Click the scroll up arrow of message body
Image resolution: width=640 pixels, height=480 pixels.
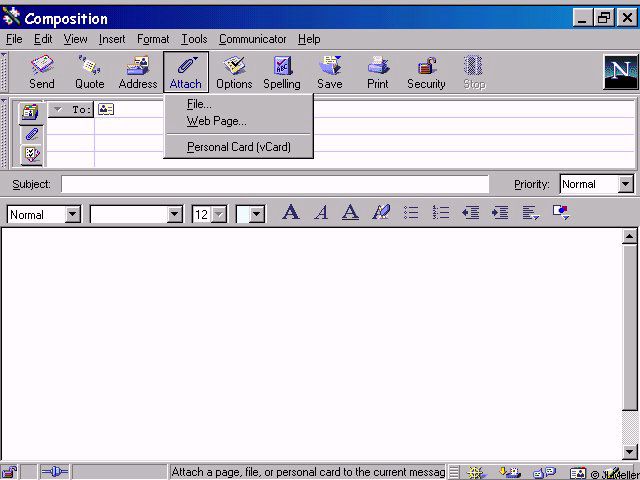click(630, 236)
